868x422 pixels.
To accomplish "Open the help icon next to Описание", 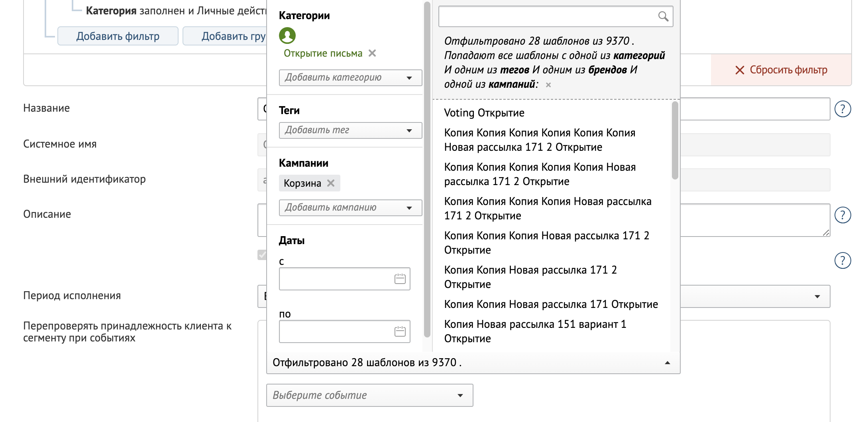I will [x=843, y=215].
